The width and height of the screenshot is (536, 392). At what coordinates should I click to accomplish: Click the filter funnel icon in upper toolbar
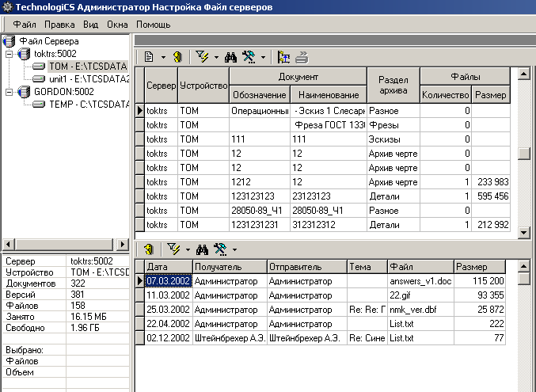click(x=201, y=56)
